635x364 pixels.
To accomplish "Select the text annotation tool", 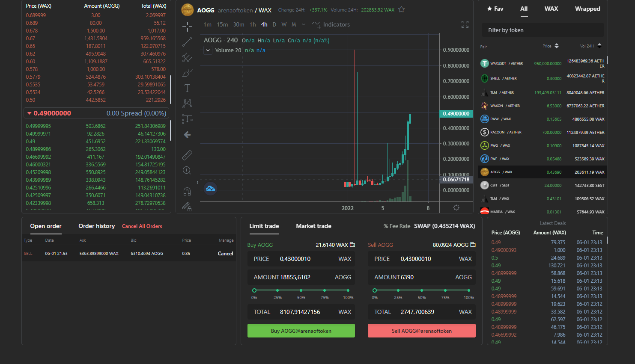I will tap(187, 88).
